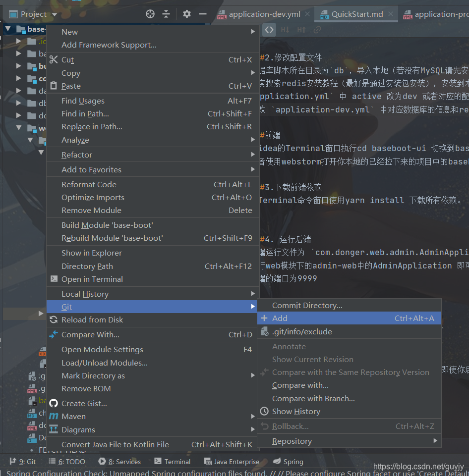469x476 pixels.
Task: Choose Compare with Branch
Action: click(350, 398)
